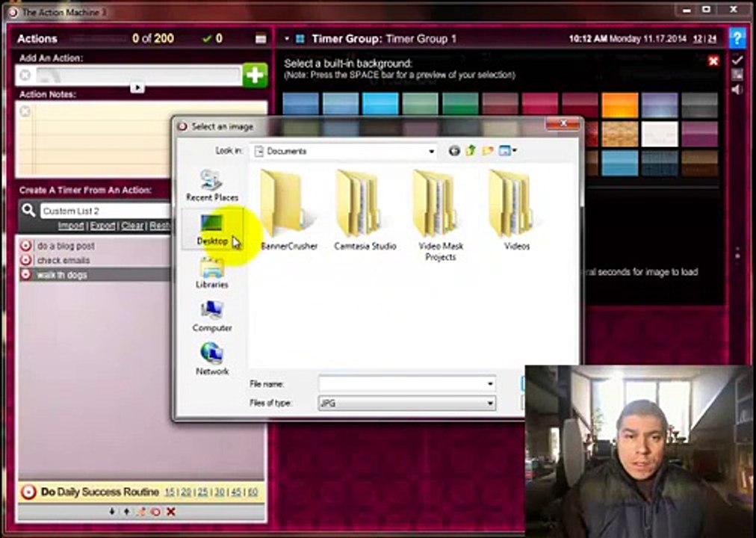The width and height of the screenshot is (756, 538).
Task: Open the Camtasia Studio folder
Action: (x=365, y=210)
